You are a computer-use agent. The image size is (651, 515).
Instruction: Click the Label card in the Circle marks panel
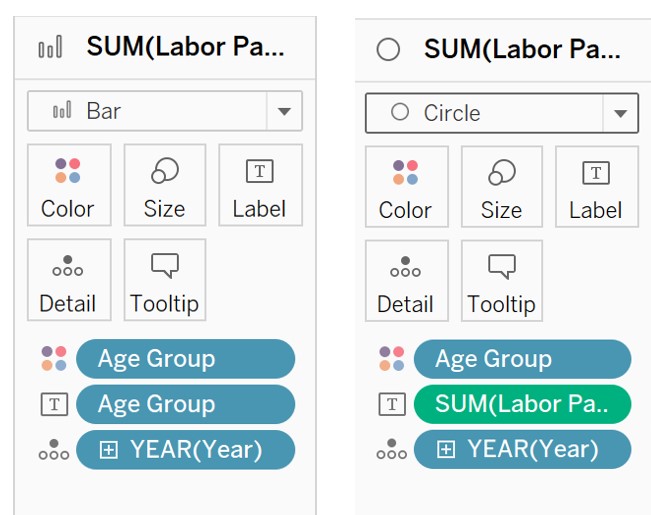(596, 186)
